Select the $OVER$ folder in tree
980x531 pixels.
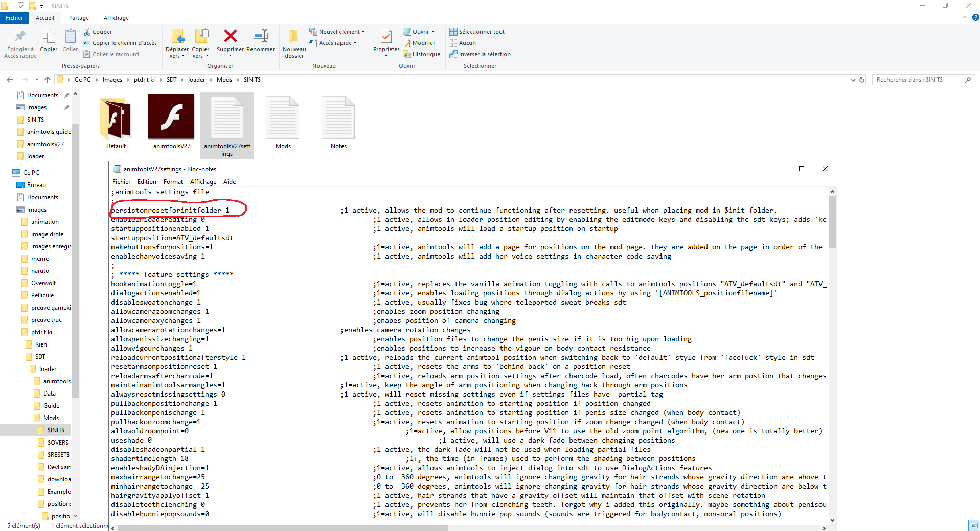point(58,443)
